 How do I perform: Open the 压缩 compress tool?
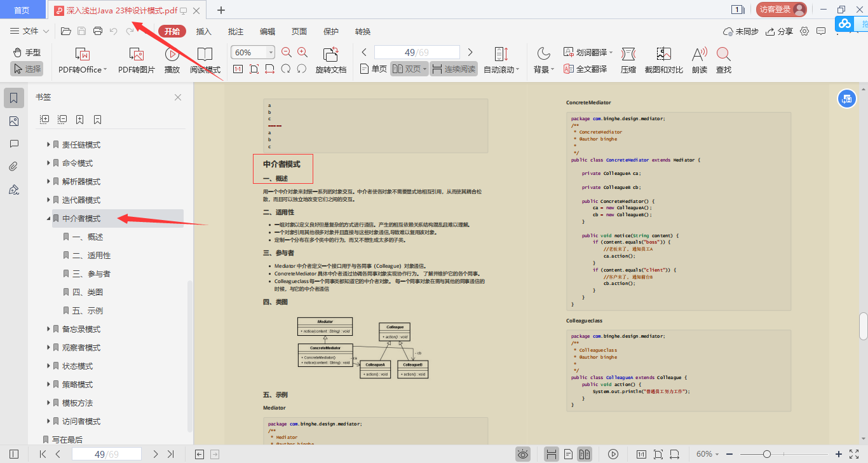(x=628, y=60)
